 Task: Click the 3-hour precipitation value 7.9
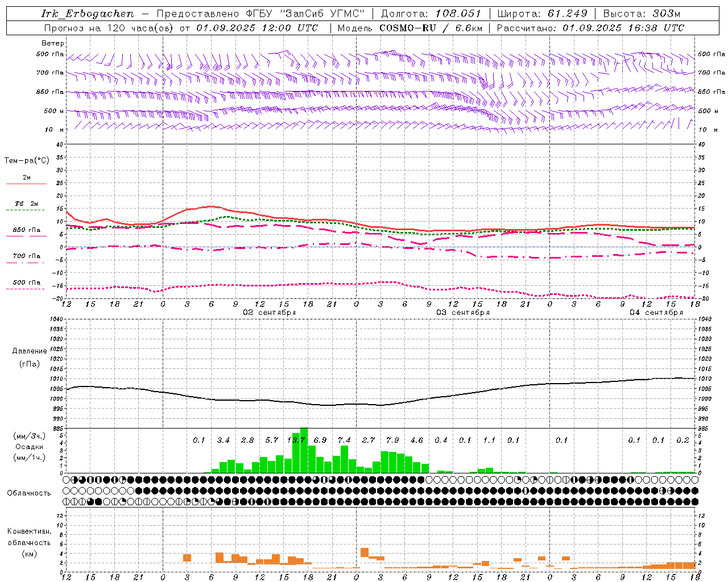tap(392, 440)
